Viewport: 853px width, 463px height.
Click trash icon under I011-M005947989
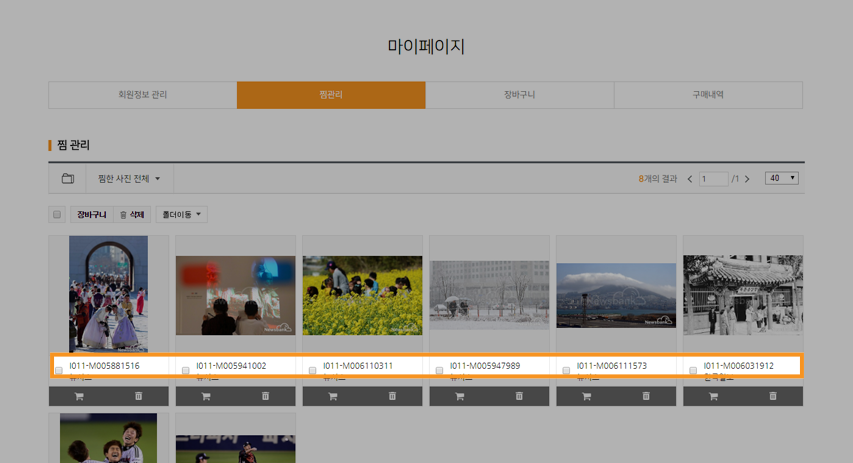(519, 396)
